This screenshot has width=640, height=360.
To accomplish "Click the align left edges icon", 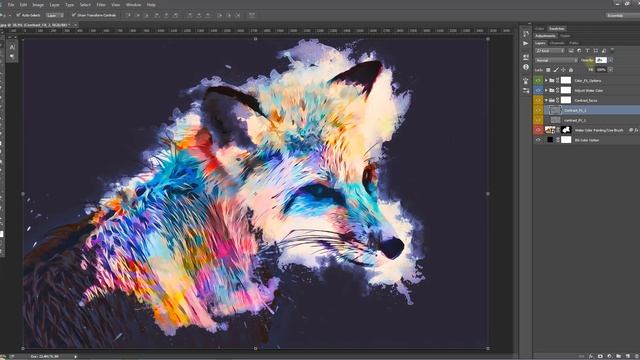I will 156,15.
